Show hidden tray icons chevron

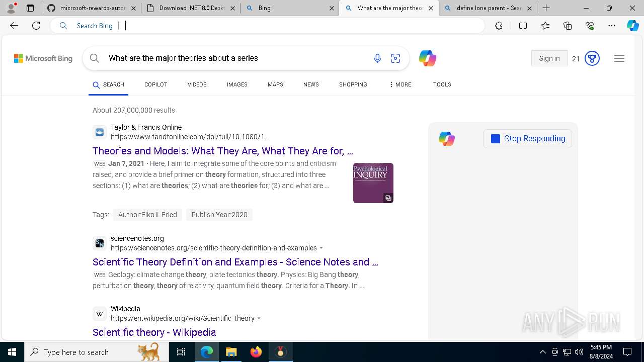click(543, 352)
